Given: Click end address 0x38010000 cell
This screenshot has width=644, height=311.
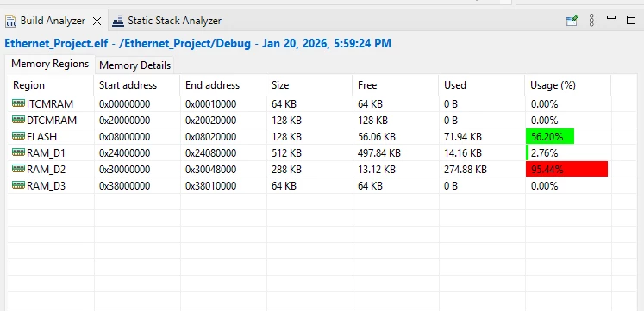Looking at the screenshot, I should coord(210,186).
